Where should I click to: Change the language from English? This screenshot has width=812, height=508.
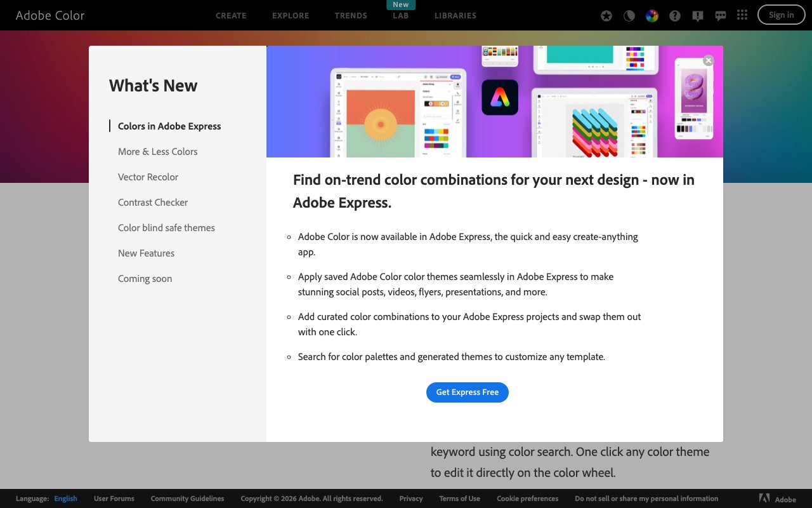[65, 498]
